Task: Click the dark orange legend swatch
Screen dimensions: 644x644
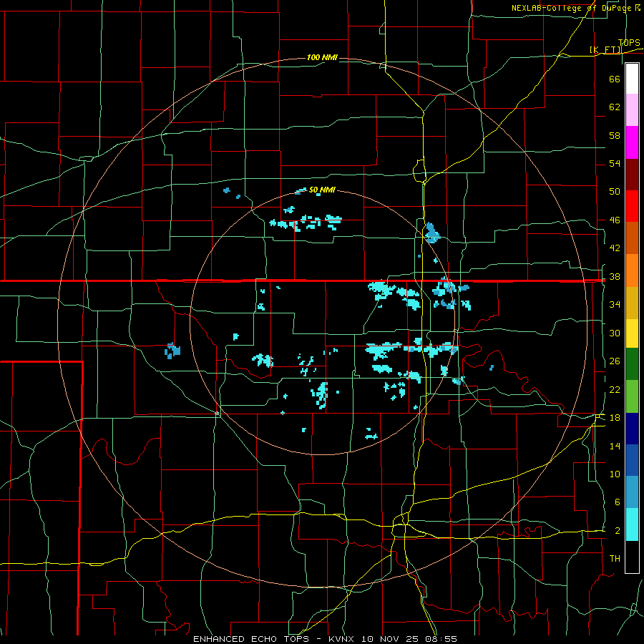Action: 632,238
